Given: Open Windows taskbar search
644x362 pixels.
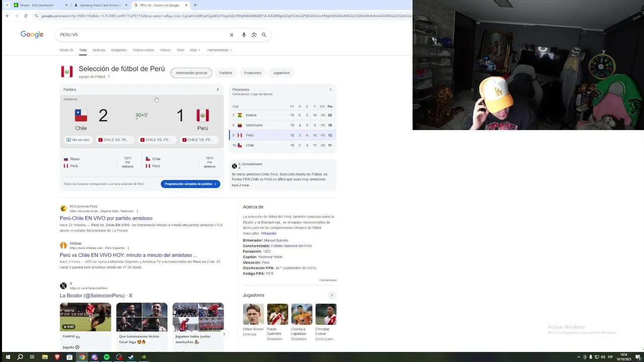Looking at the screenshot, I should tap(20, 357).
